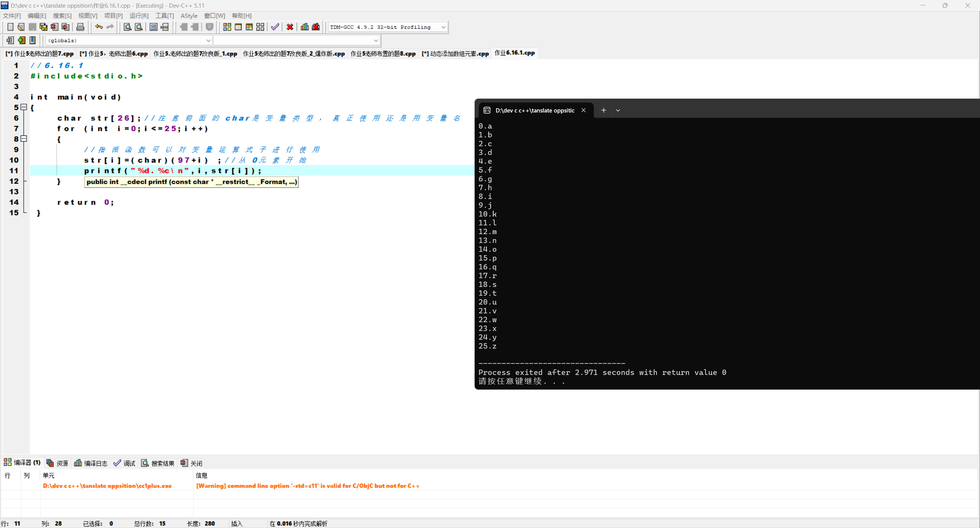Open console tab list chevron dropdown
Image resolution: width=980 pixels, height=528 pixels.
point(618,110)
